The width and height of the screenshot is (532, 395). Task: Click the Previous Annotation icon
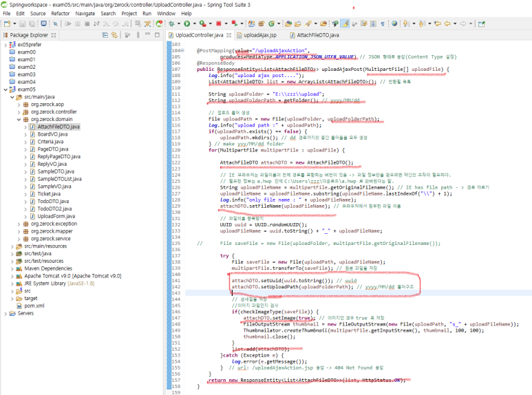[422, 24]
